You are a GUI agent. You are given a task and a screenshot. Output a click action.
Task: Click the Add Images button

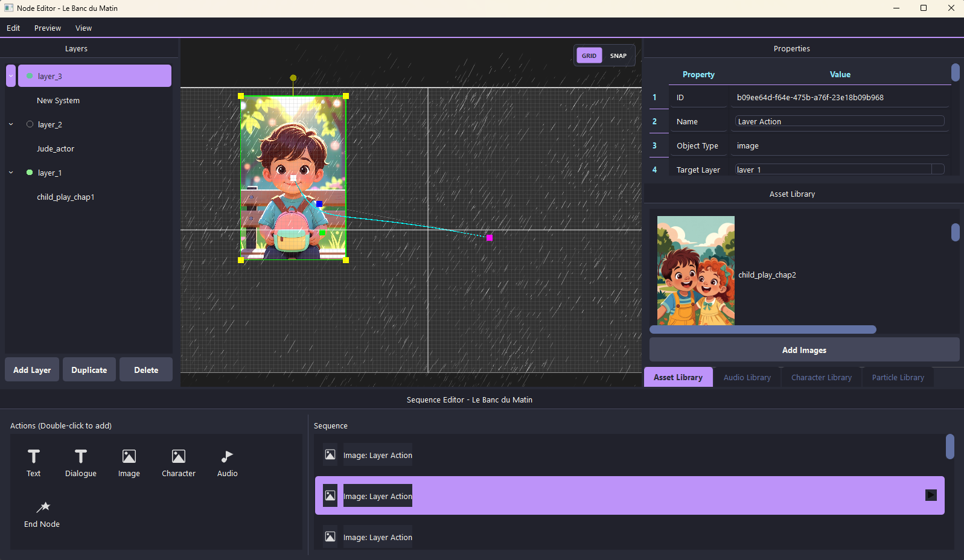[x=804, y=350]
